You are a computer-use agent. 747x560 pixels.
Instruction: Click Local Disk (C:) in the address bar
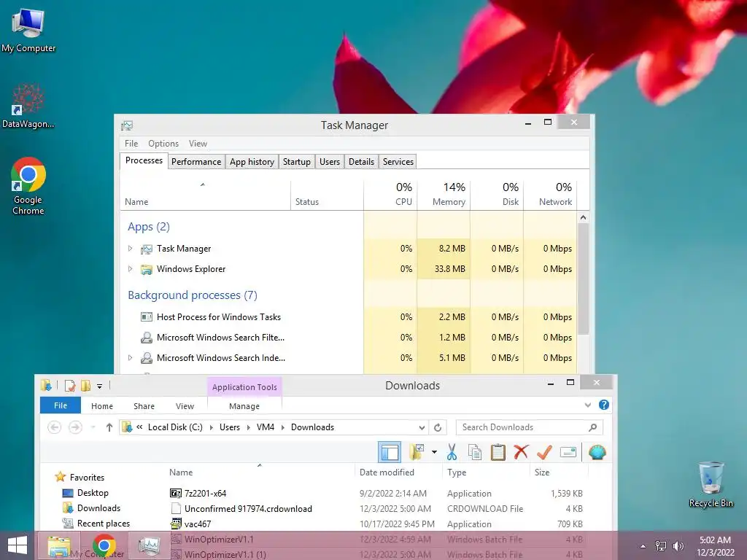(175, 427)
